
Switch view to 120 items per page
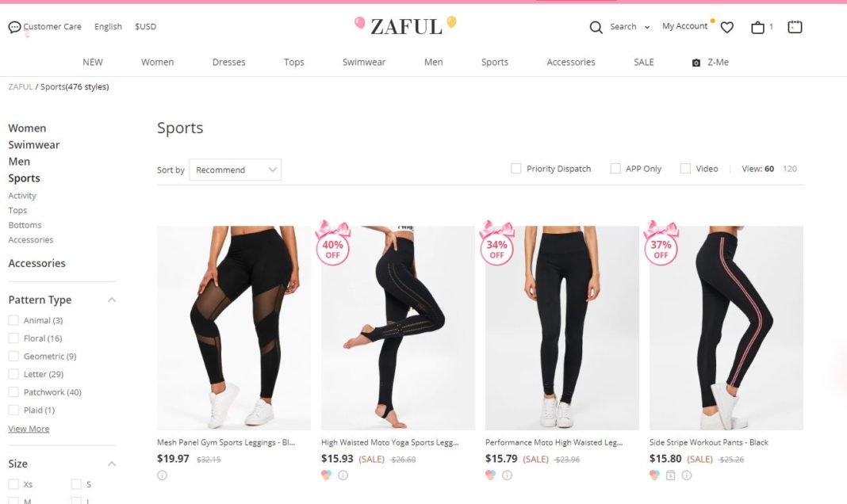pos(790,169)
